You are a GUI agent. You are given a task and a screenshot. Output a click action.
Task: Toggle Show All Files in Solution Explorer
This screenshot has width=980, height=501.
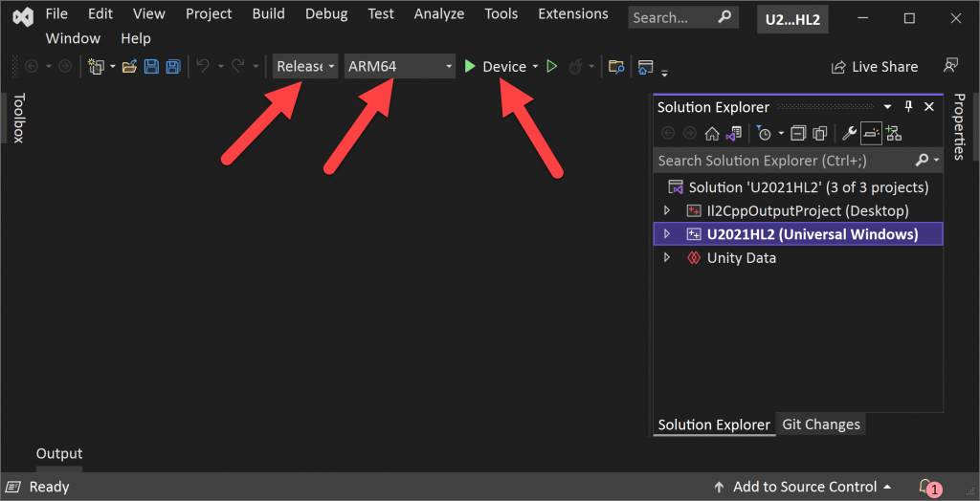click(x=820, y=133)
